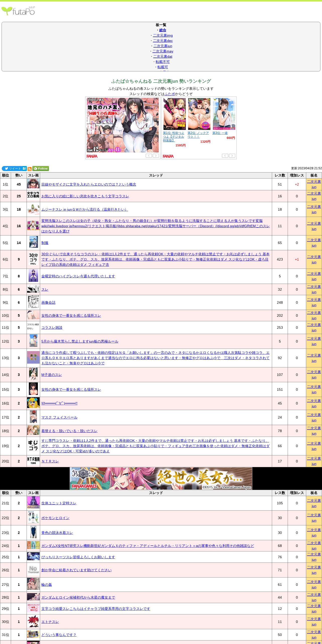Open the No Thumbnail image in the 26位 row
The height and width of the screenshot is (644, 322).
point(33,570)
